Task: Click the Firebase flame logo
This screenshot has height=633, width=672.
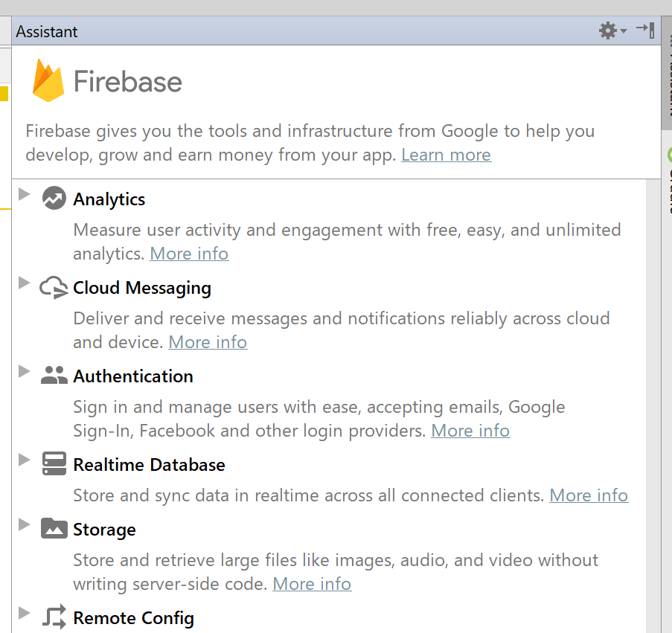Action: [x=48, y=80]
